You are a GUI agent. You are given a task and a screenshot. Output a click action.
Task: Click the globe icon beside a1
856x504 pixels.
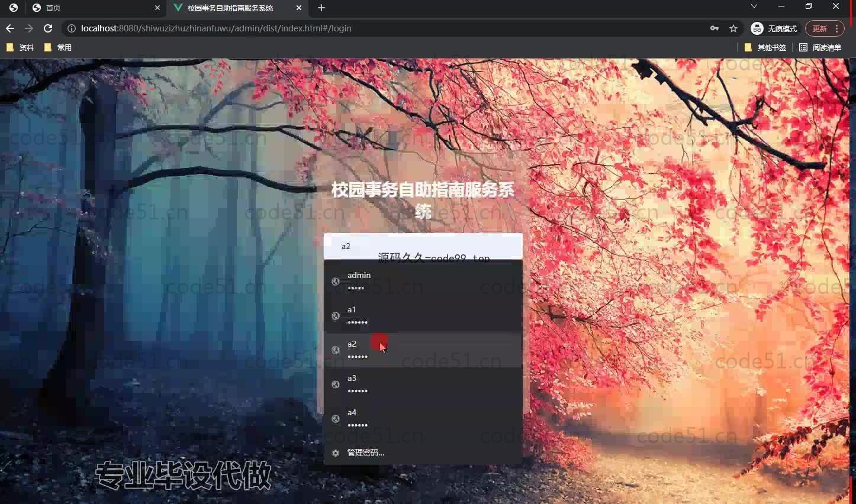pos(336,316)
